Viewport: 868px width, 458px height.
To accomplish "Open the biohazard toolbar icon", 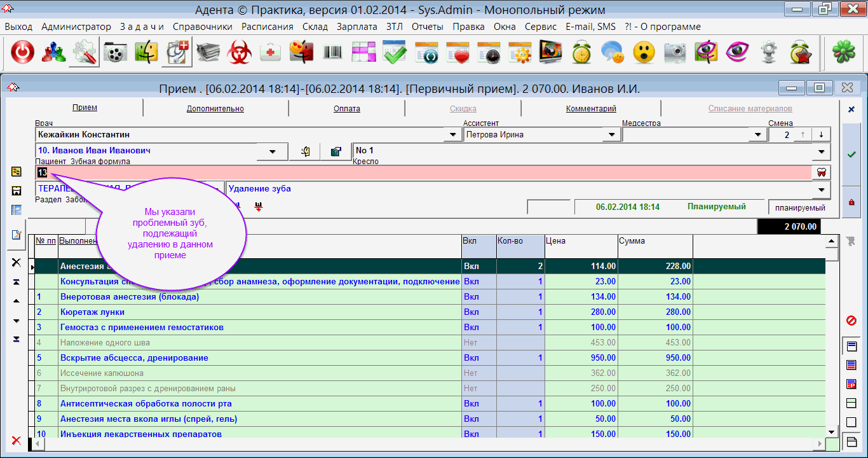I will tap(240, 53).
